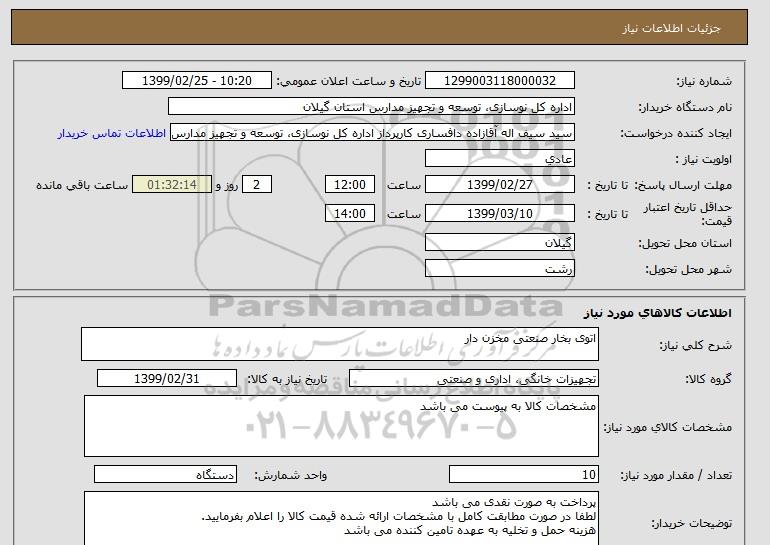
Task: Click response deadline date field 1399/02/27
Action: 499,185
